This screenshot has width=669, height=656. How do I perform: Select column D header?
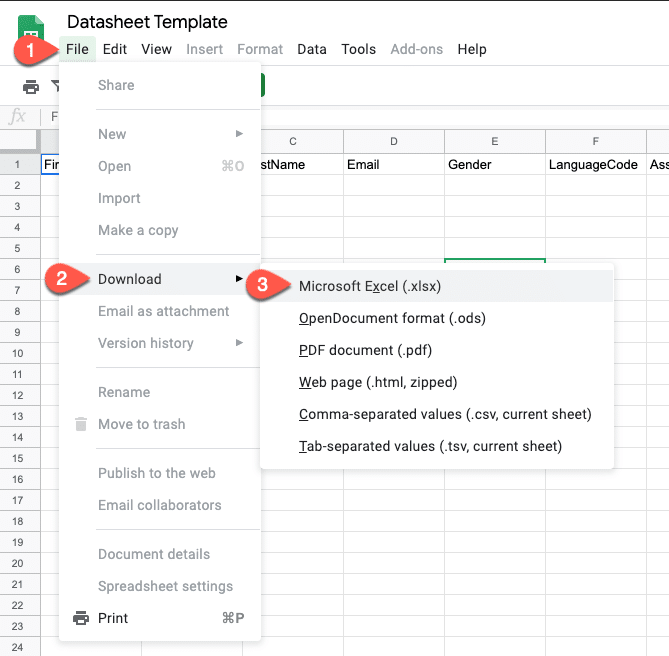[x=394, y=142]
